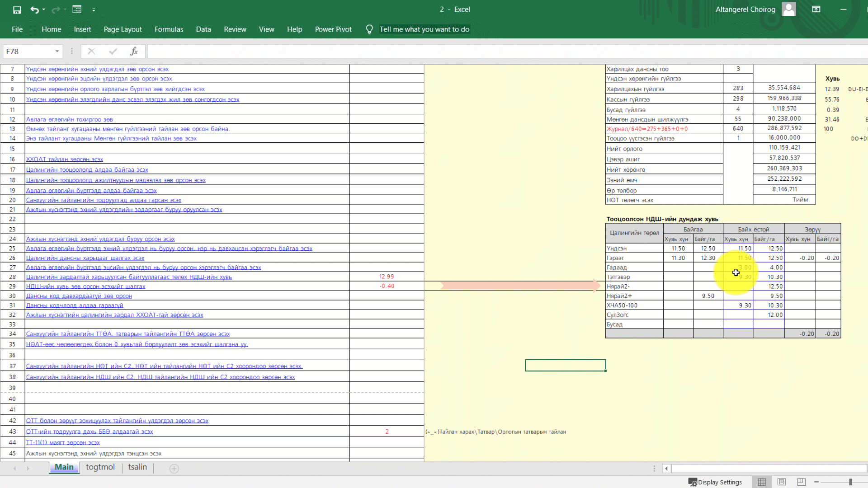Switch to Page Break Preview icon
Viewport: 868px width, 488px height.
coord(802,482)
